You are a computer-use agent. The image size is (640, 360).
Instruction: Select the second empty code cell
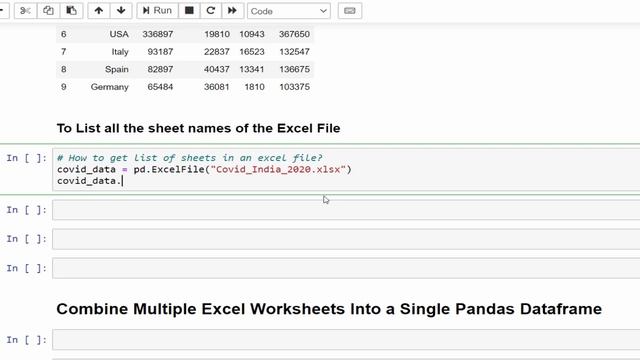[x=346, y=239]
